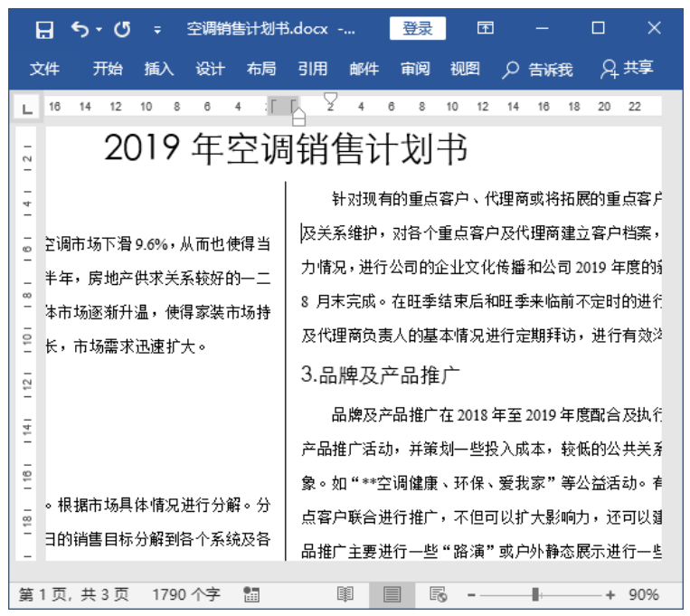Click the heading 3.品牌及产品推广

tap(380, 375)
